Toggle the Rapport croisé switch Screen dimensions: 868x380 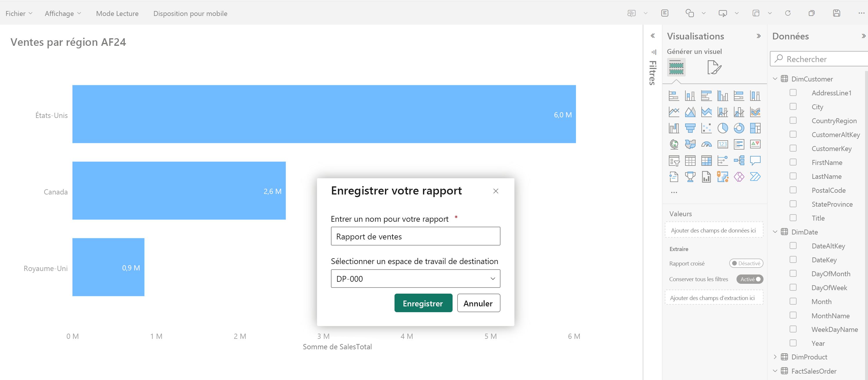coord(746,263)
